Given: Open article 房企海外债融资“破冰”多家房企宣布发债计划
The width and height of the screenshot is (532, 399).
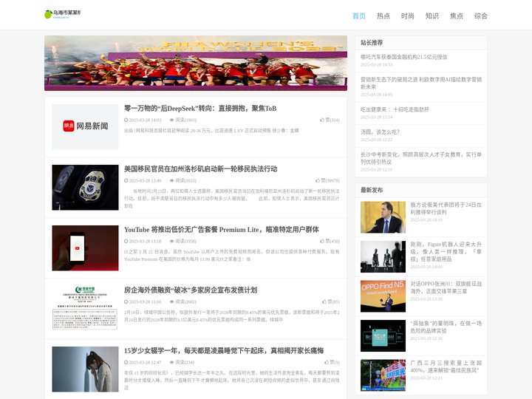Looking at the screenshot, I should click(x=191, y=290).
